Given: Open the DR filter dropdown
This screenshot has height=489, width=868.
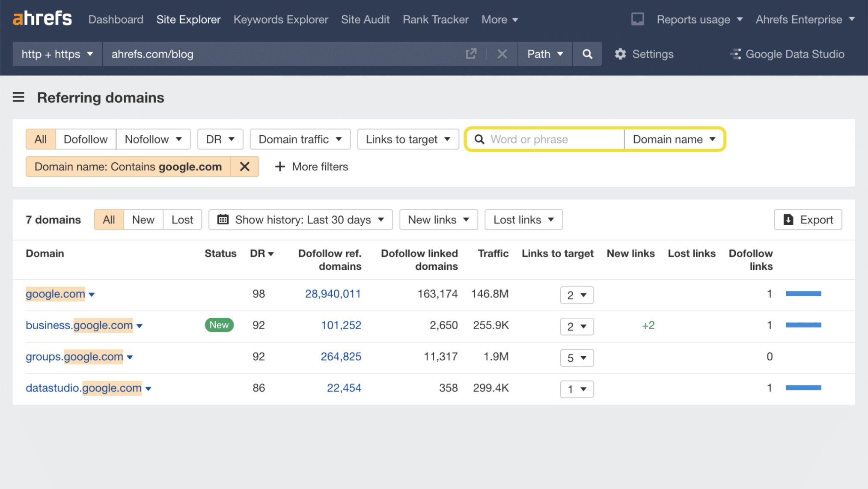Looking at the screenshot, I should [x=220, y=139].
